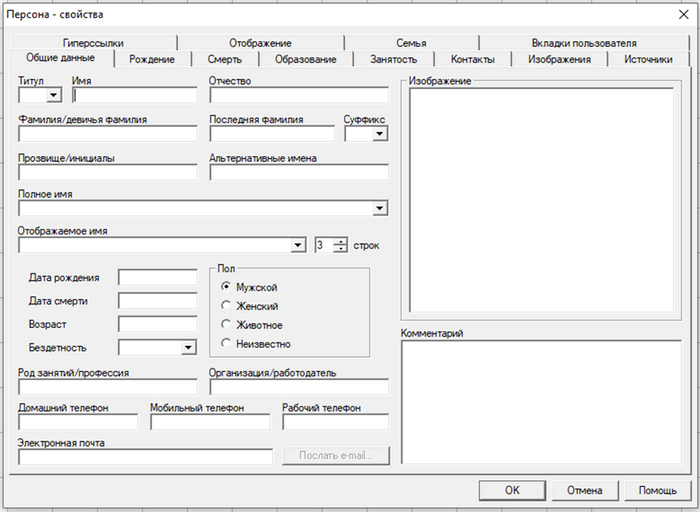
Task: Click the empty Изображение preview area
Action: click(x=542, y=200)
